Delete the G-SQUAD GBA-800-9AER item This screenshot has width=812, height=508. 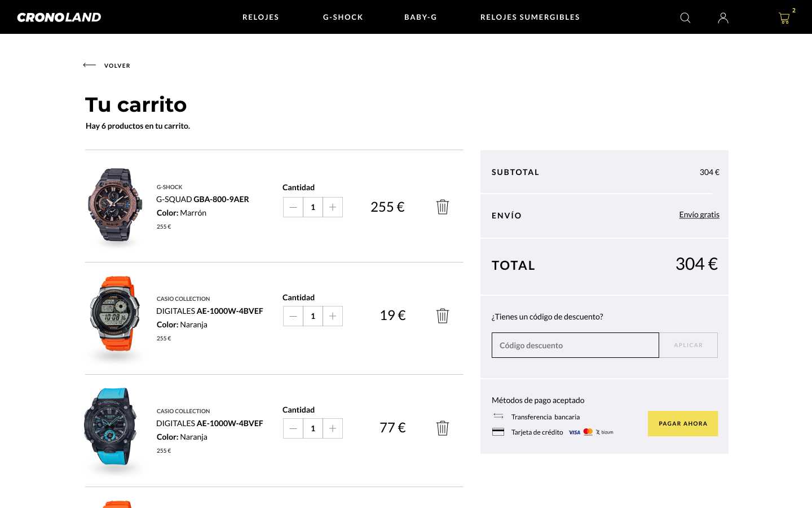pos(443,207)
